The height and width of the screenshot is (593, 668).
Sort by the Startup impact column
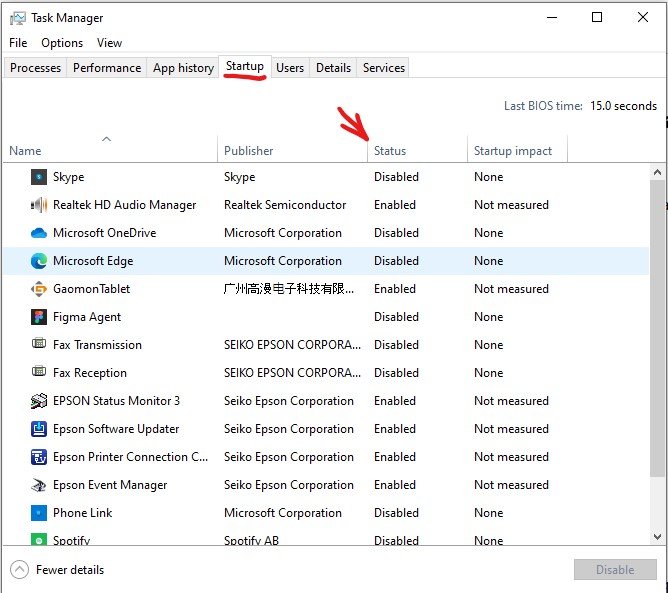click(513, 151)
